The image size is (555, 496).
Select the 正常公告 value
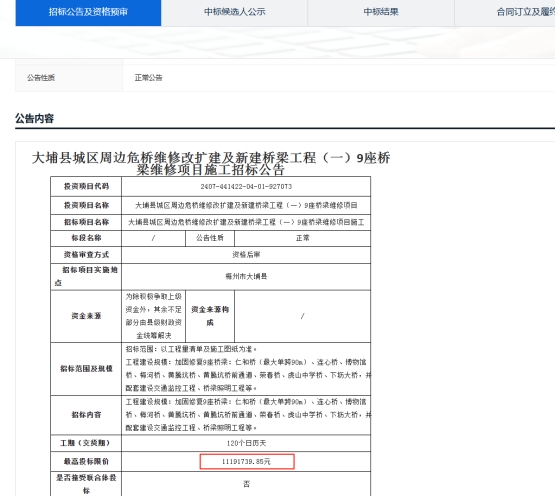[148, 78]
